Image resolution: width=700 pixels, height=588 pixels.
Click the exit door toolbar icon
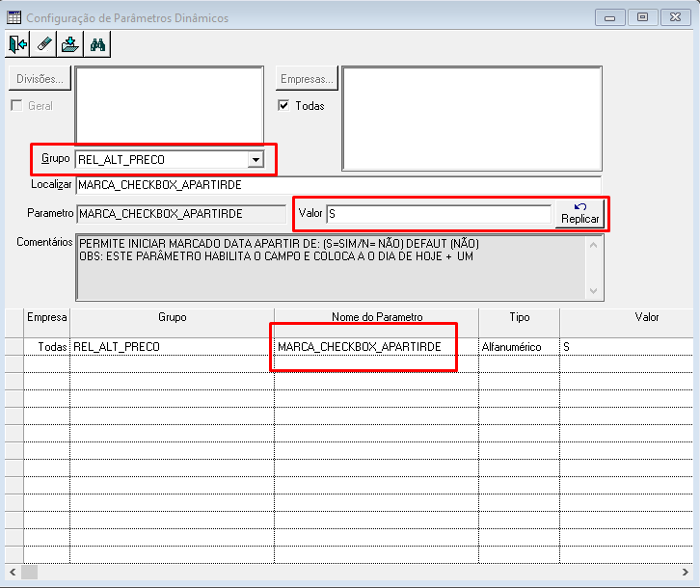pos(17,44)
